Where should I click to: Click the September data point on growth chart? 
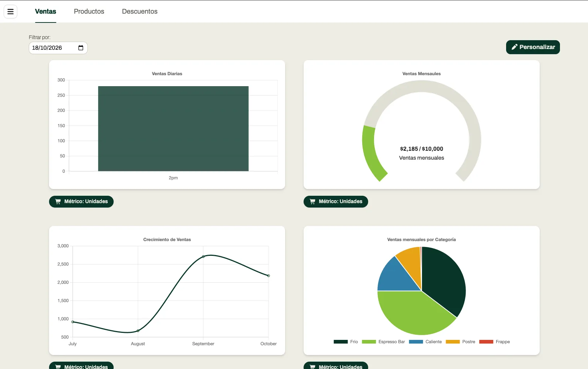click(203, 257)
